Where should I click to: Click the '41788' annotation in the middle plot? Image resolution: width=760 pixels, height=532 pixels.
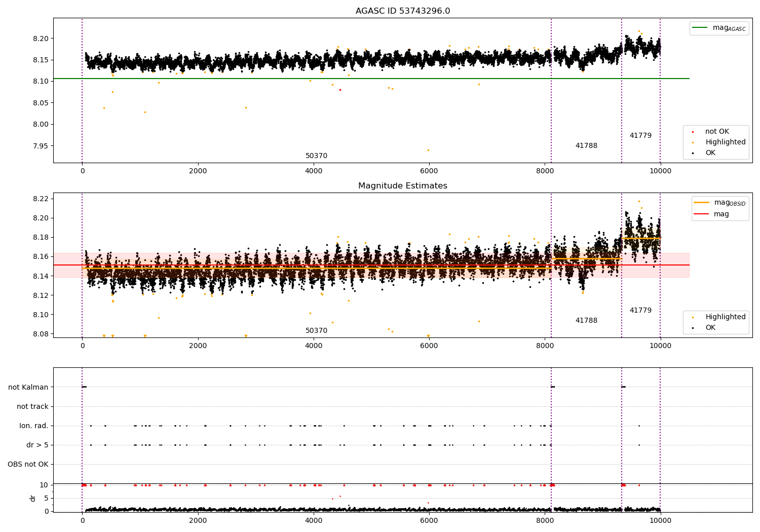[586, 321]
